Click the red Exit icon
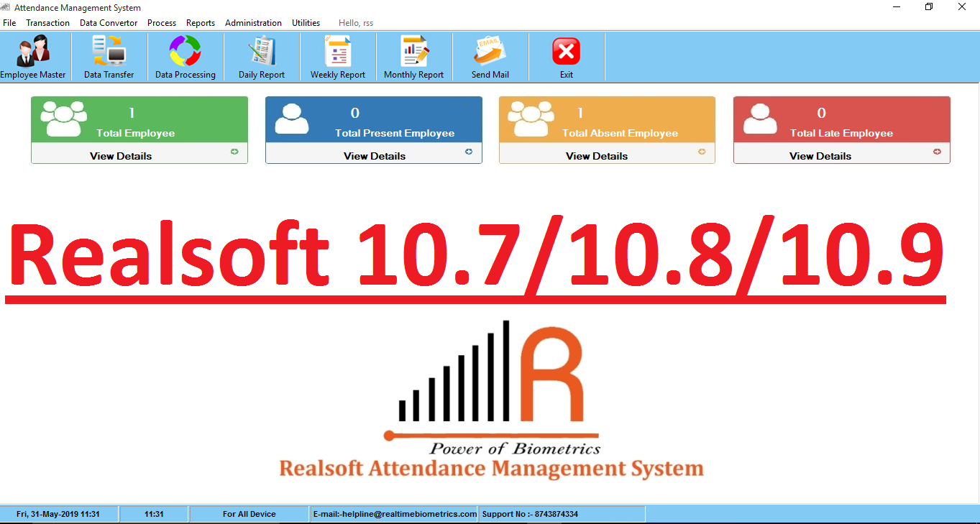Screen dimensions: 980x524 click(x=567, y=52)
